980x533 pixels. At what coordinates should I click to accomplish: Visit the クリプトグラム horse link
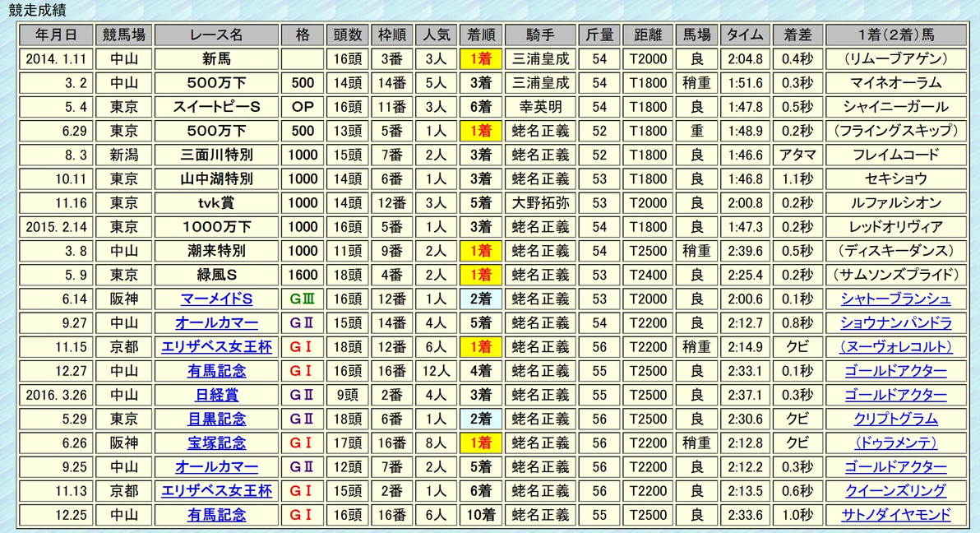[895, 419]
